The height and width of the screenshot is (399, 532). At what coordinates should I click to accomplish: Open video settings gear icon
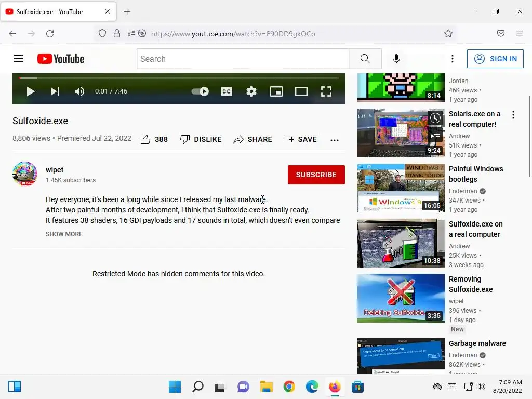click(x=251, y=91)
